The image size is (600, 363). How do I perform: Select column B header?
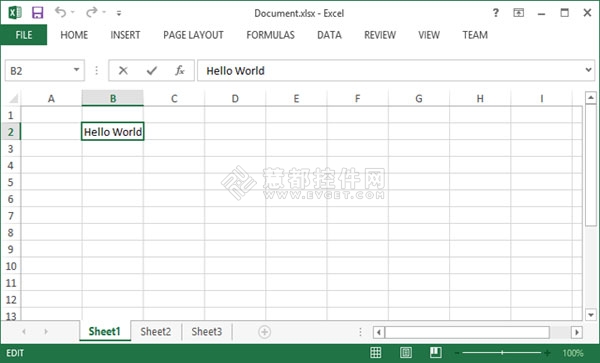(113, 99)
